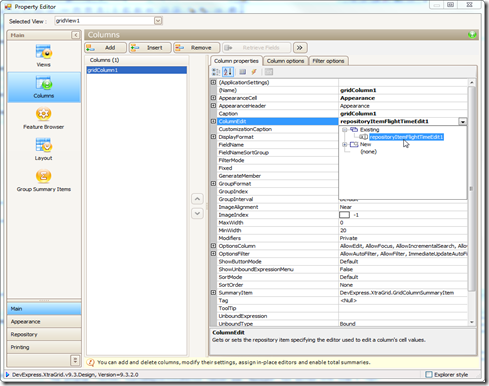Image resolution: width=489 pixels, height=386 pixels.
Task: Expand the OptionsFilter property
Action: point(213,253)
